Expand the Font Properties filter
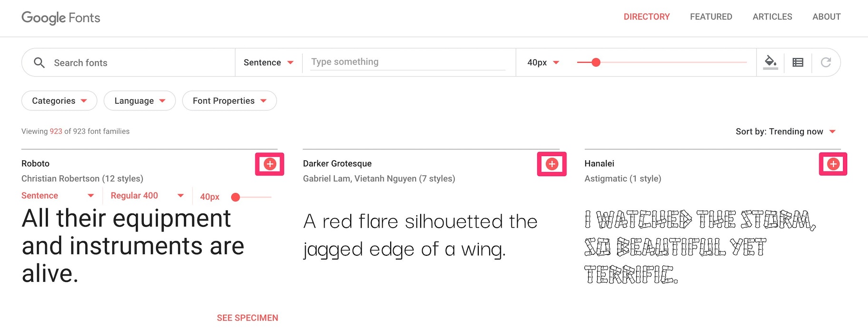The image size is (868, 329). click(x=229, y=100)
